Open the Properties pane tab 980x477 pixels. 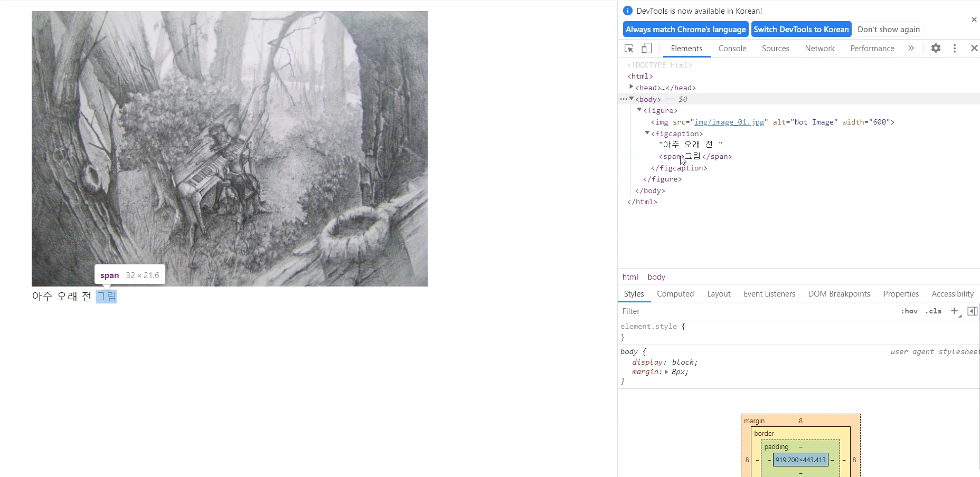coord(901,294)
